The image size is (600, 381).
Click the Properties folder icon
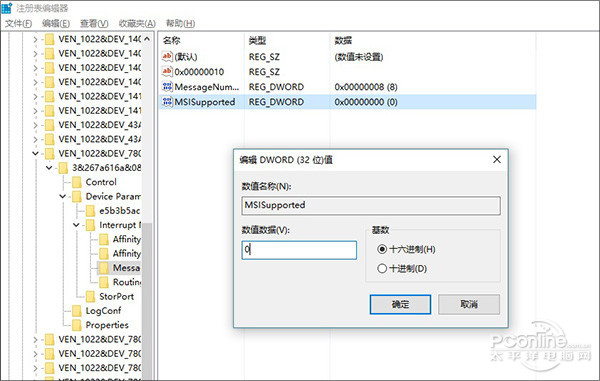77,325
